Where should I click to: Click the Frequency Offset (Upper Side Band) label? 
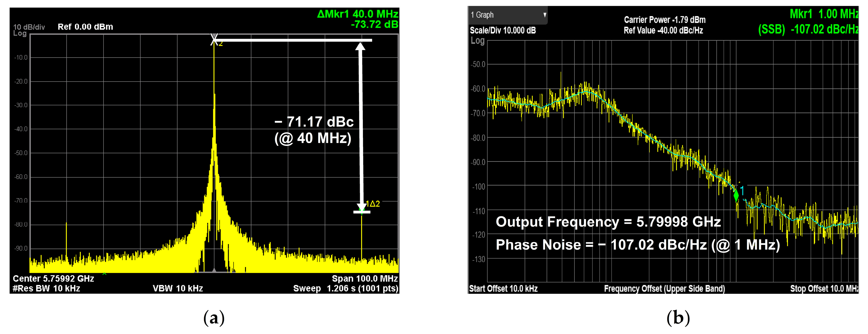coord(664,289)
